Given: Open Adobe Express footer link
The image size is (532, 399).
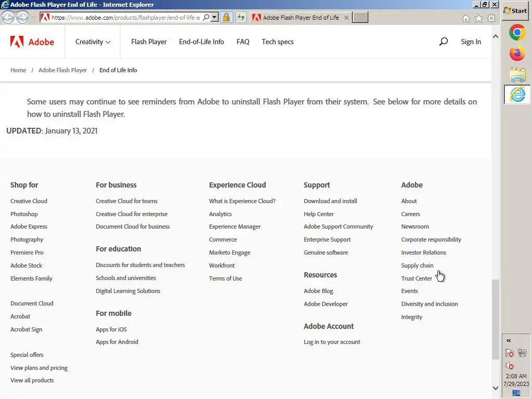Looking at the screenshot, I should point(29,227).
